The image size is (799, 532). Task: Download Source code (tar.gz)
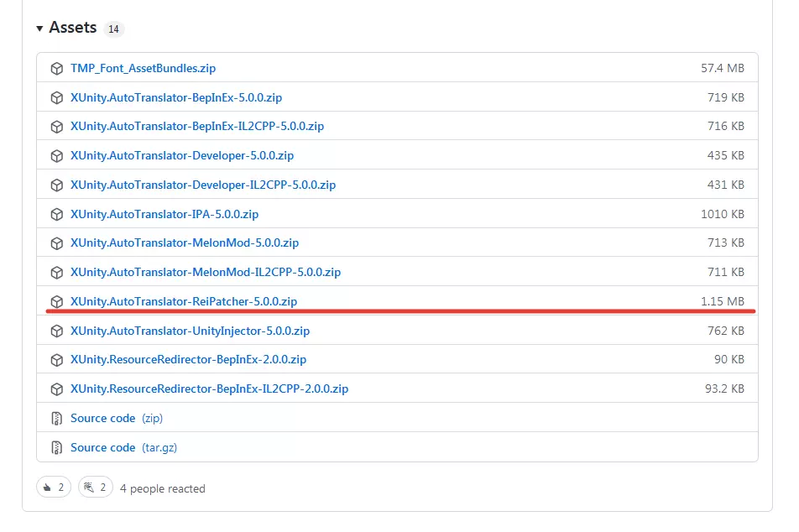tap(123, 447)
